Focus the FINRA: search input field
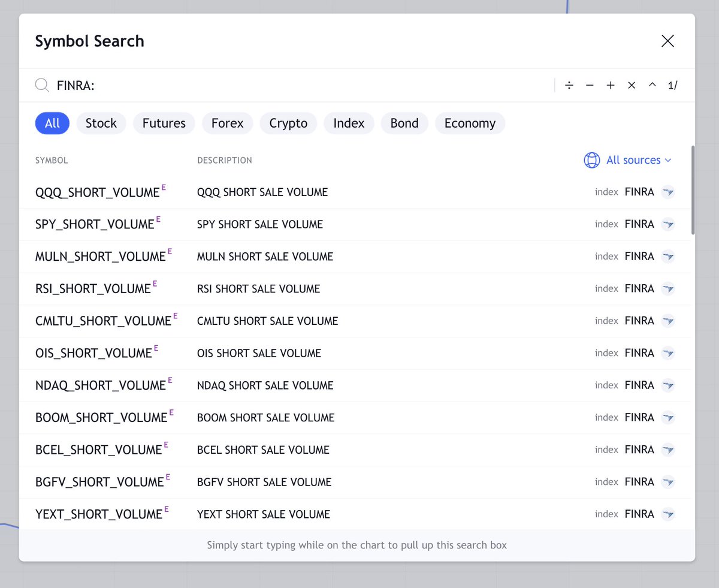Viewport: 719px width, 588px height. (303, 85)
